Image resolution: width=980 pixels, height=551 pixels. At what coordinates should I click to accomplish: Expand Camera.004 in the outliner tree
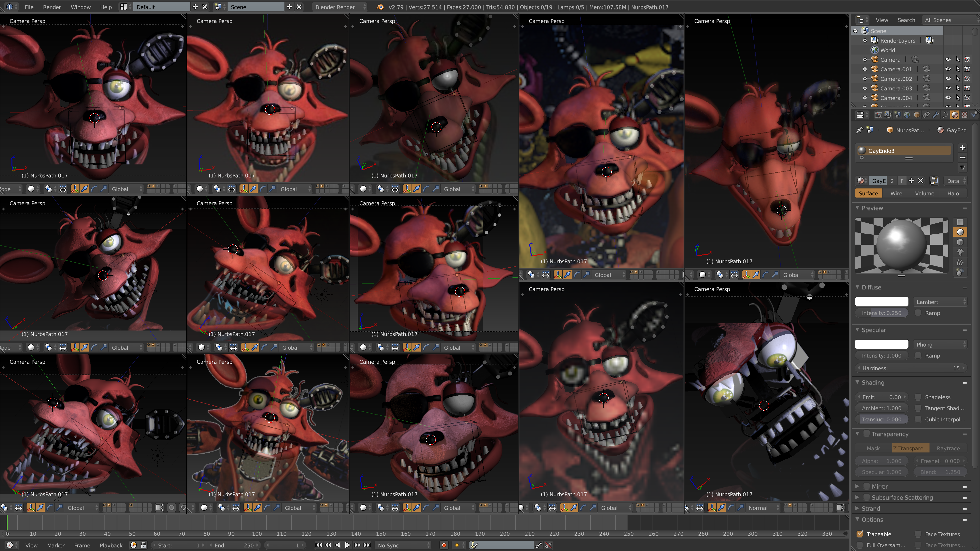click(x=865, y=98)
